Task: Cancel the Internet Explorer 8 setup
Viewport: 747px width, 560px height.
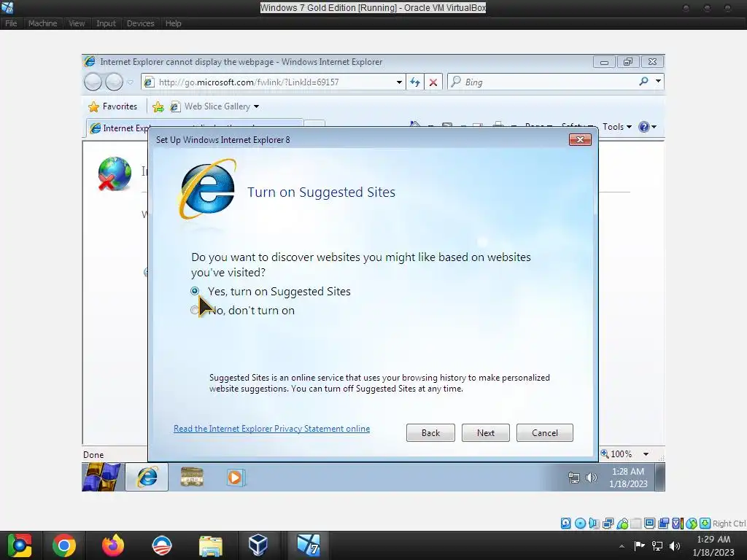Action: (544, 432)
